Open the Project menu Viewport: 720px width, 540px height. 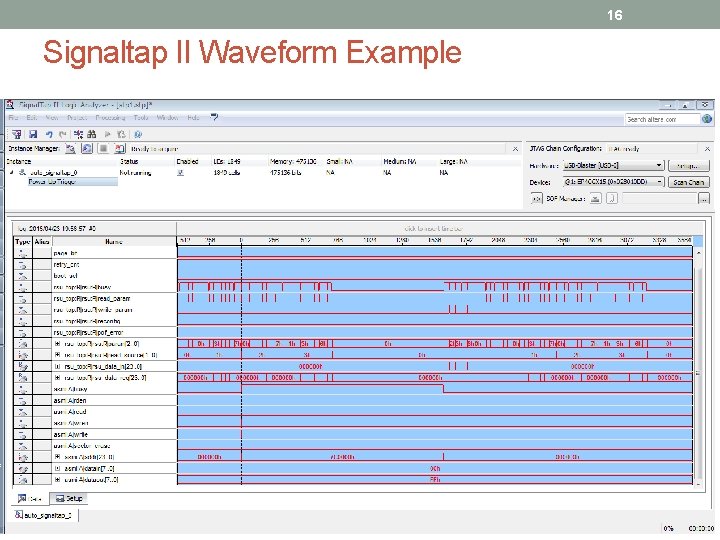(x=77, y=118)
